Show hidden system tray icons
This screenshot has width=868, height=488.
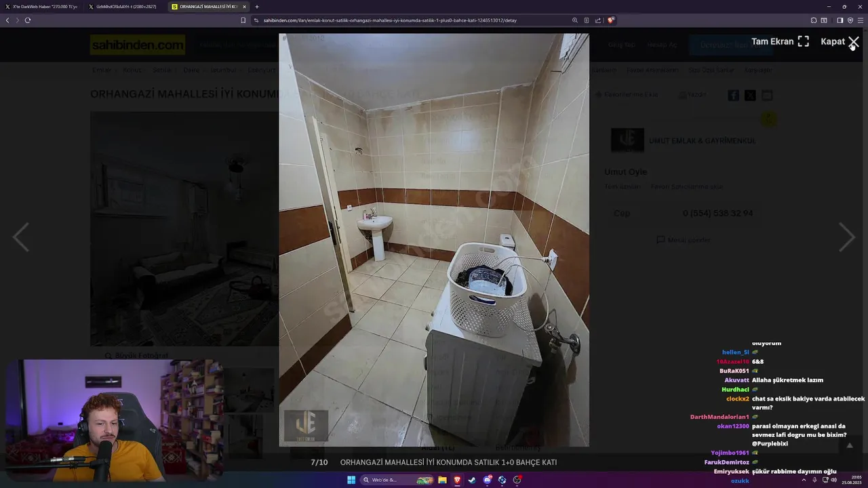(x=804, y=480)
